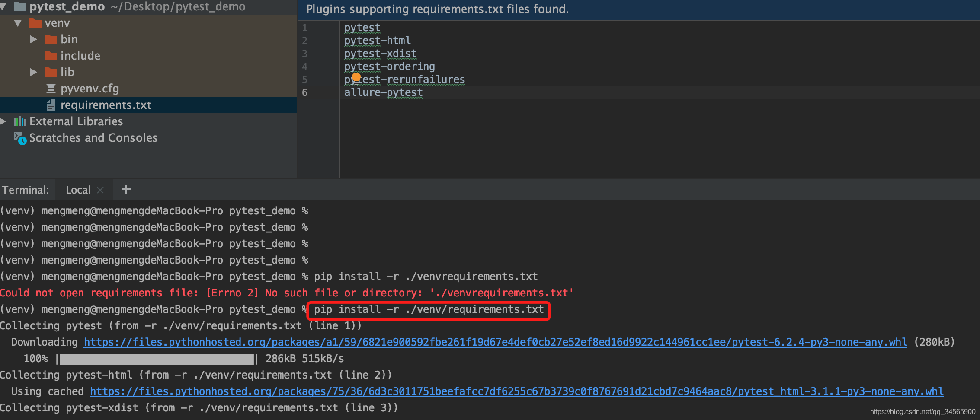Click the lib folder icon

pyautogui.click(x=51, y=72)
